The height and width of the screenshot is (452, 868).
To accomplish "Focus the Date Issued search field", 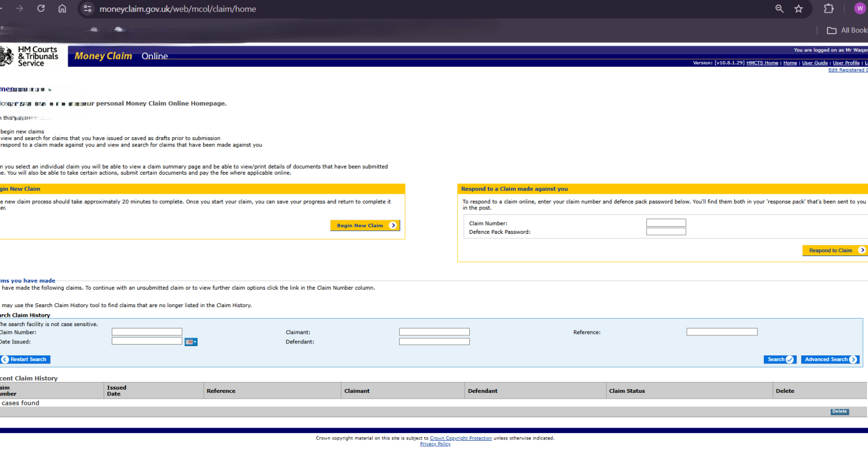I will (x=147, y=341).
